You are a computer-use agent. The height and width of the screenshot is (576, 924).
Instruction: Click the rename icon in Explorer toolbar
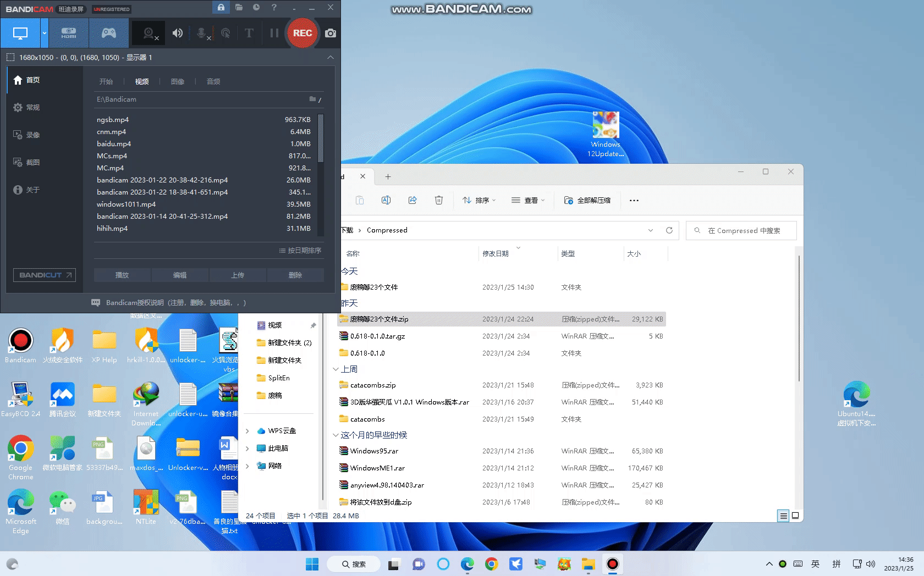[x=386, y=201]
